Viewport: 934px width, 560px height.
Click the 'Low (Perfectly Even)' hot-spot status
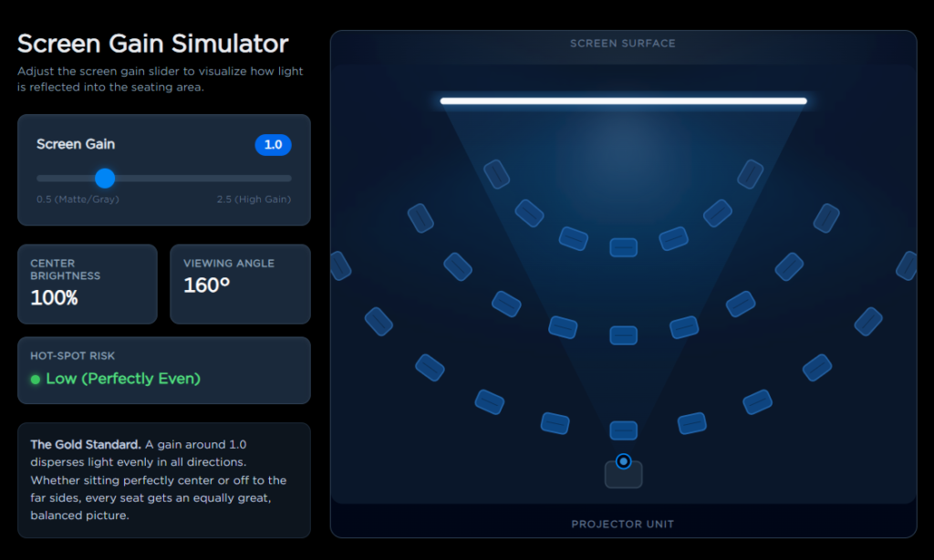(x=123, y=379)
